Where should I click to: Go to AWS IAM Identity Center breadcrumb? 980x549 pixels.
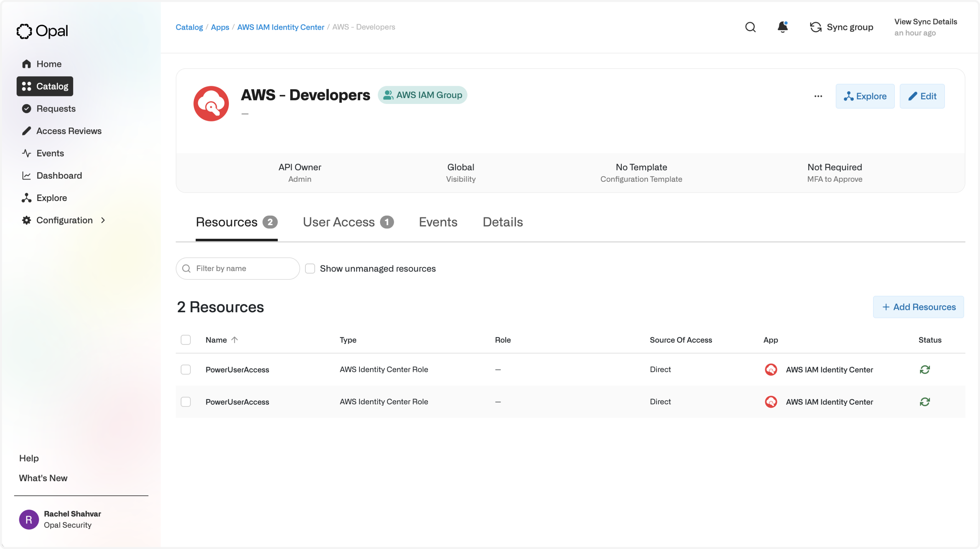(x=280, y=27)
